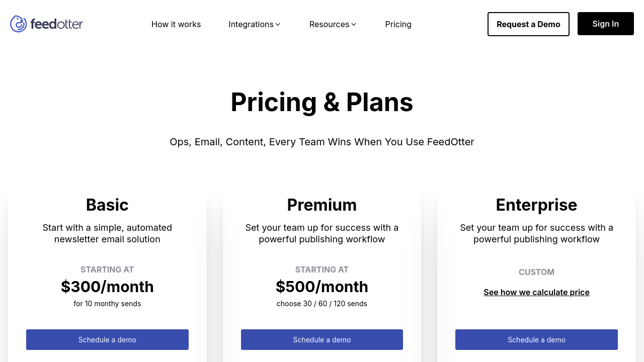Click the Premium plan heading
Viewport: 644px width, 362px height.
click(x=322, y=205)
